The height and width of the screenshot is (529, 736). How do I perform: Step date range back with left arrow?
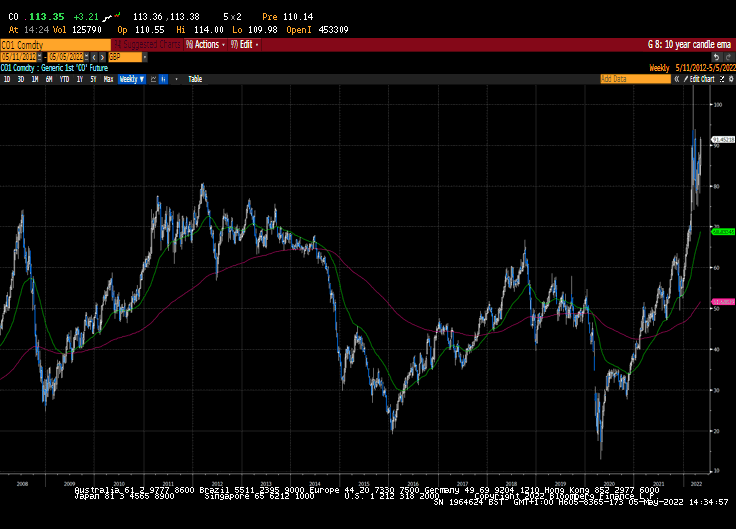point(94,57)
